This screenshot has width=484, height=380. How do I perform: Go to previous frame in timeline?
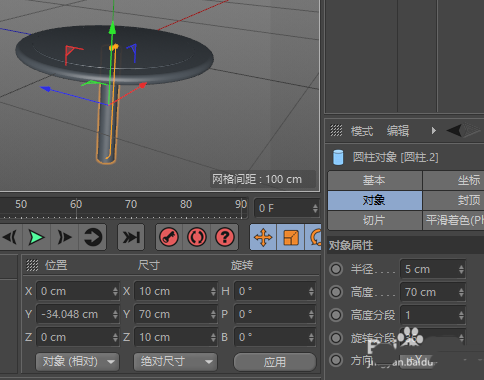pyautogui.click(x=10, y=237)
